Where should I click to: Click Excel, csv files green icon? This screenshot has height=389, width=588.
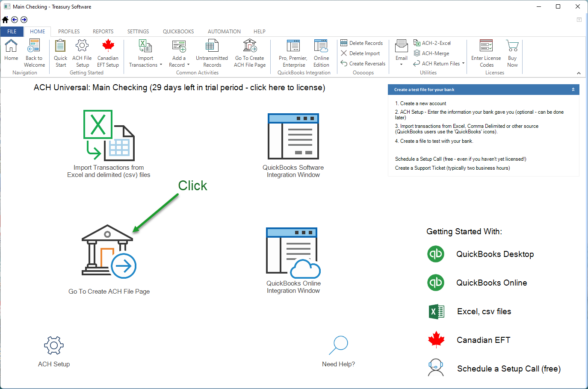[x=437, y=312]
